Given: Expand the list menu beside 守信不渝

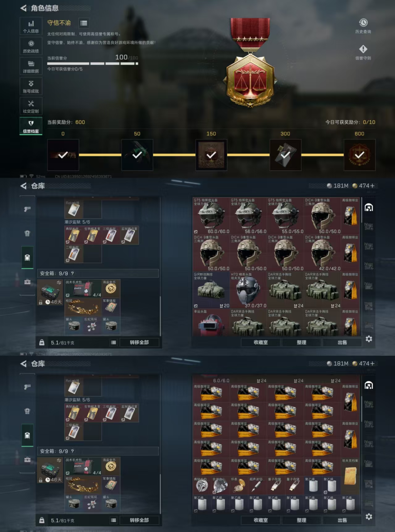Looking at the screenshot, I should pyautogui.click(x=84, y=23).
